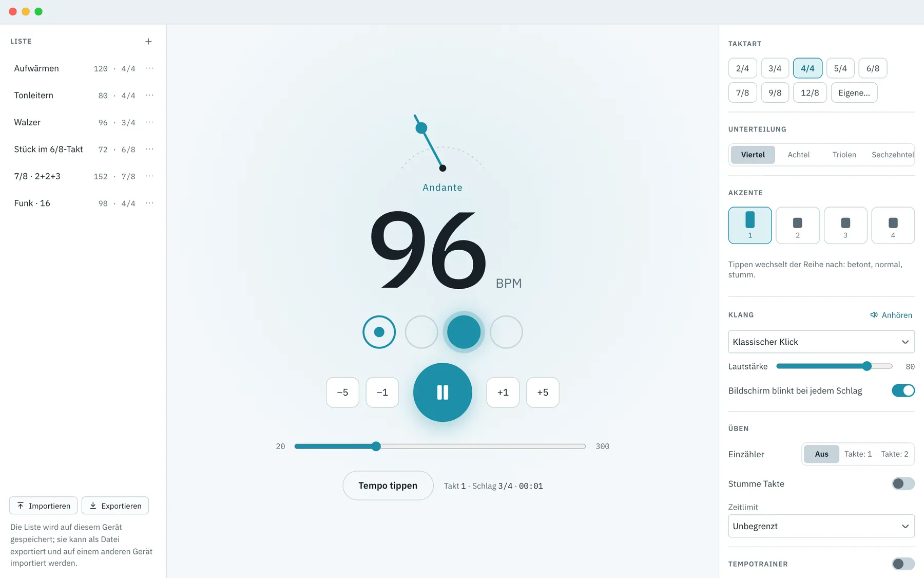The height and width of the screenshot is (578, 924).
Task: Add a new list entry with plus icon
Action: (148, 41)
